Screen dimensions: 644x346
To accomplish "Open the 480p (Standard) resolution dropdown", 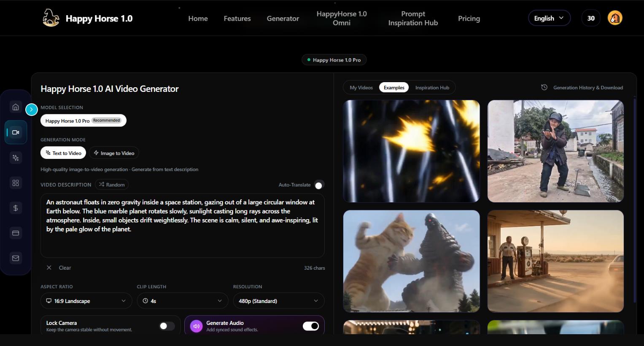I will pos(278,301).
